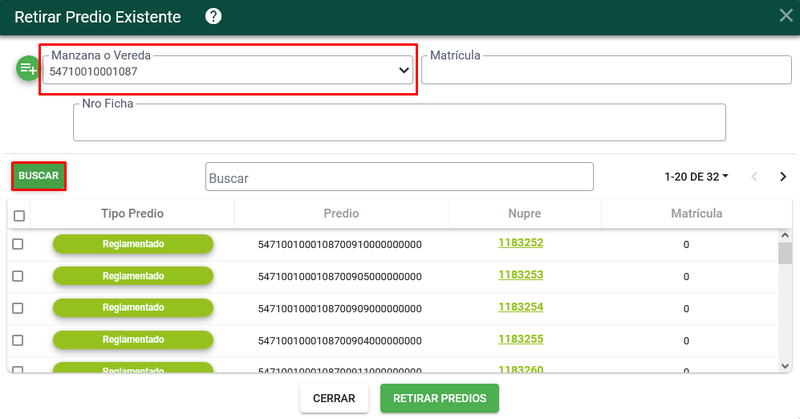Check the row with Nupre 1183252
Screen dimensions: 800x419
(18, 244)
